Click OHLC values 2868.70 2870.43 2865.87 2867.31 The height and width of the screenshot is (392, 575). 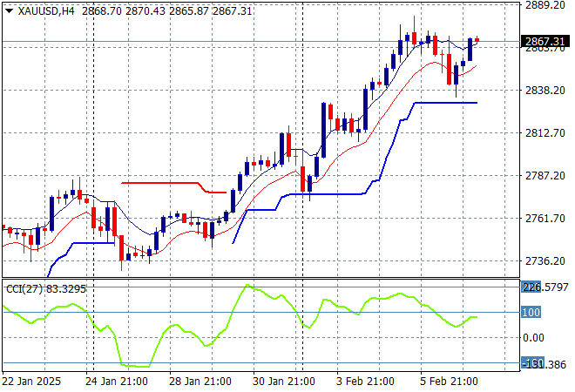pos(167,11)
